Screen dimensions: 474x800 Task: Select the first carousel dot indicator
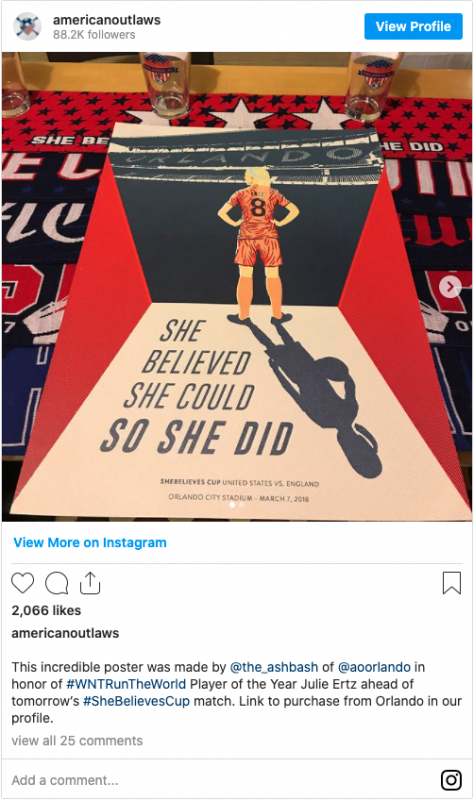click(x=232, y=505)
